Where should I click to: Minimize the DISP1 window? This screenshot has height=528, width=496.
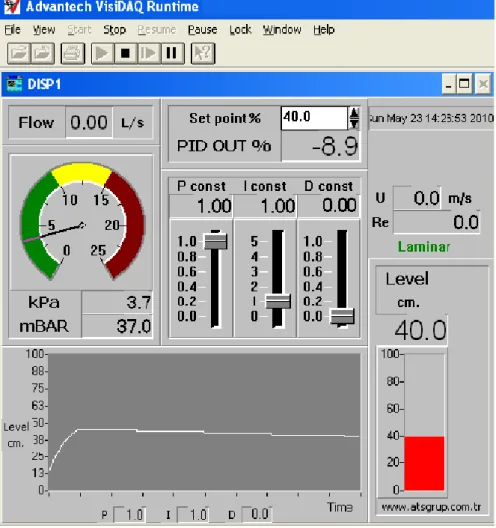point(449,84)
